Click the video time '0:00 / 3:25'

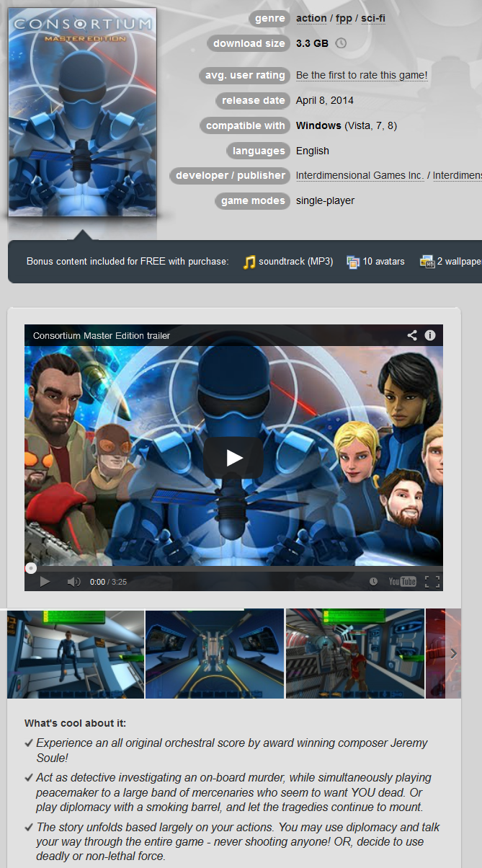(108, 582)
